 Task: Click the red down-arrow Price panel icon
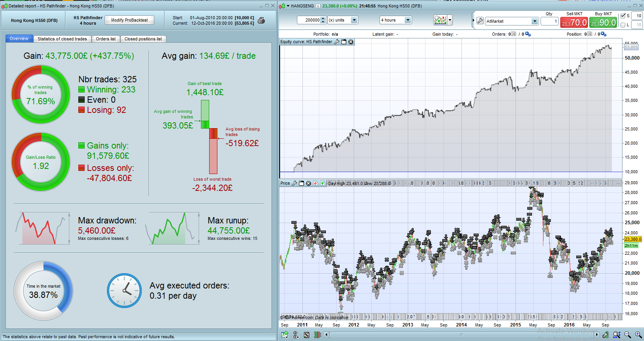pos(316,183)
